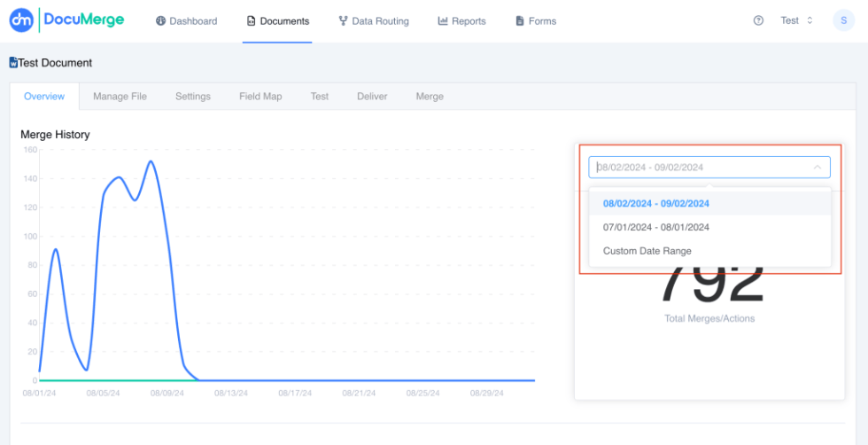Click the blue merge history line peak
The width and height of the screenshot is (868, 445).
151,161
